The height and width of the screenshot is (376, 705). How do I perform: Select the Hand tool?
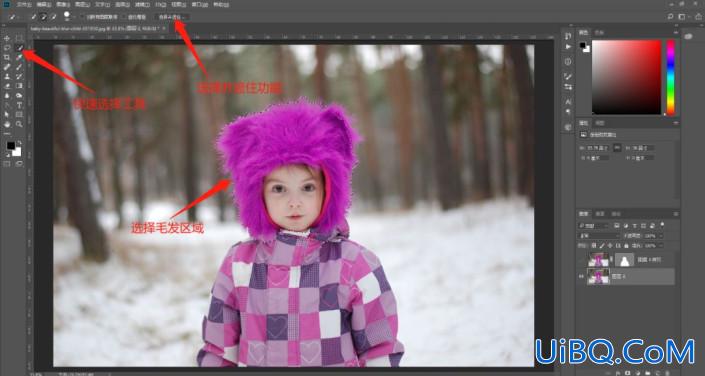point(7,124)
